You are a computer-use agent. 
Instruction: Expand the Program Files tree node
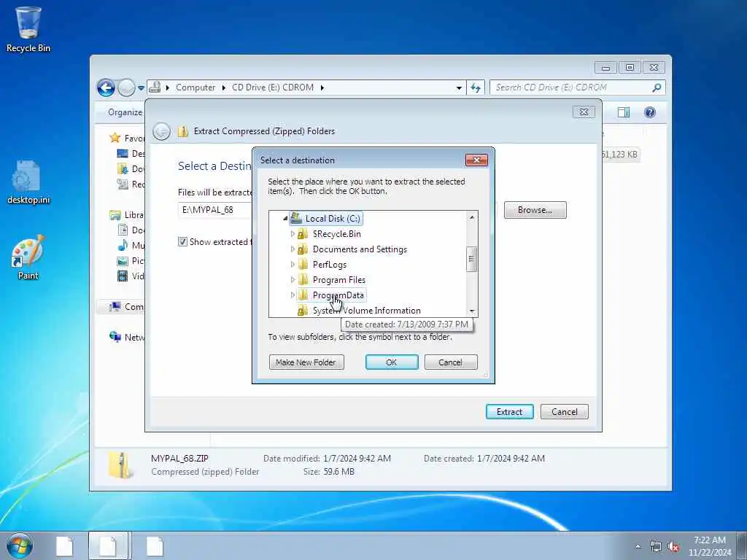[x=293, y=279]
